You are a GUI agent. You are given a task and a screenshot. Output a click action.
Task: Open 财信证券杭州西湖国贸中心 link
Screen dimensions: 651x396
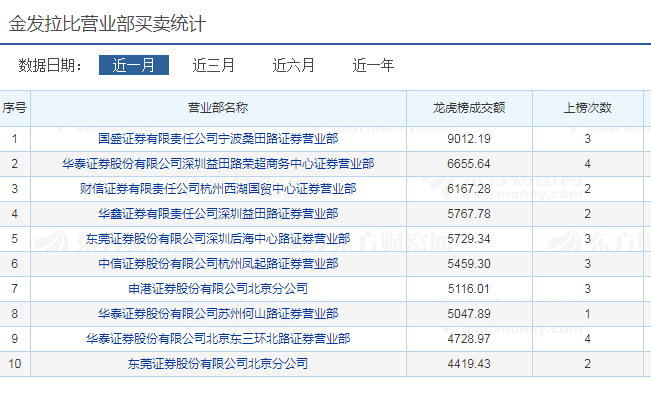tap(218, 189)
